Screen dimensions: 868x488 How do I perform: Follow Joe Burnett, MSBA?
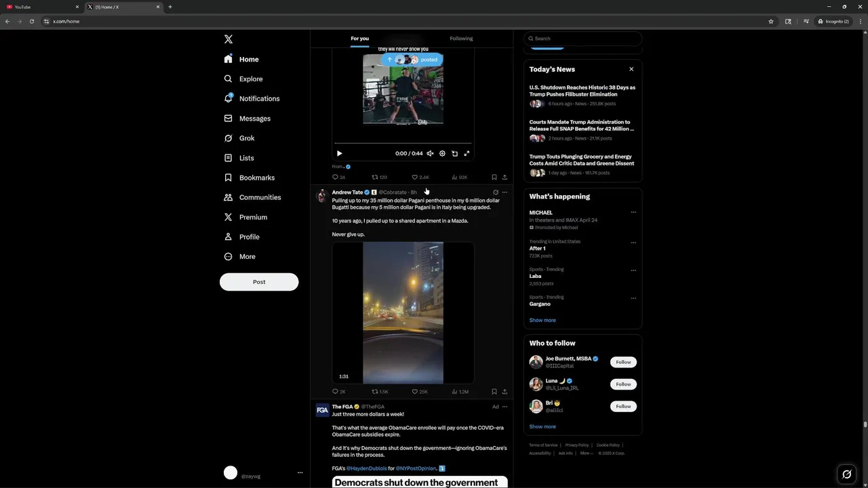(623, 362)
